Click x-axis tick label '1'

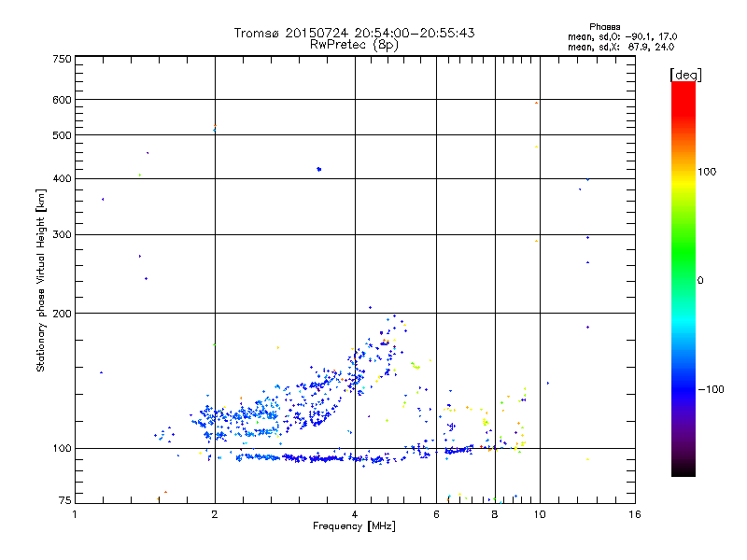75,514
